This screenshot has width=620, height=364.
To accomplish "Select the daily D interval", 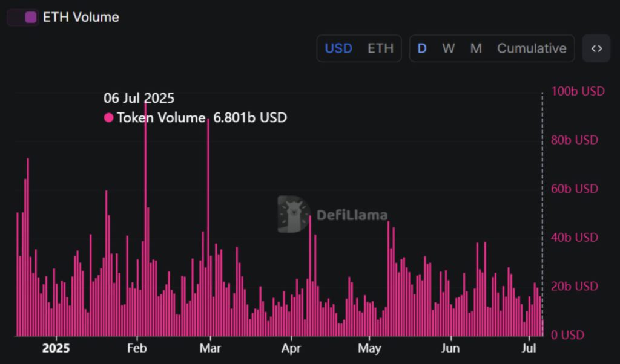I will point(422,48).
